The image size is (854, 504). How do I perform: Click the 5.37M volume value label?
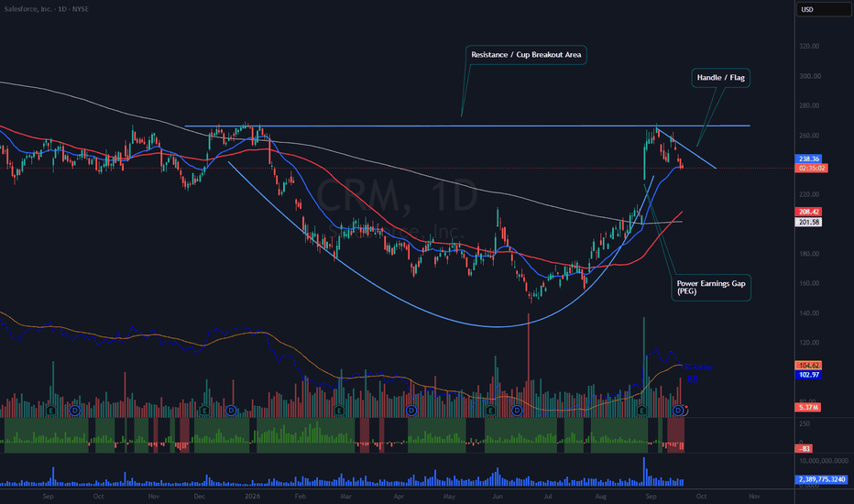808,407
